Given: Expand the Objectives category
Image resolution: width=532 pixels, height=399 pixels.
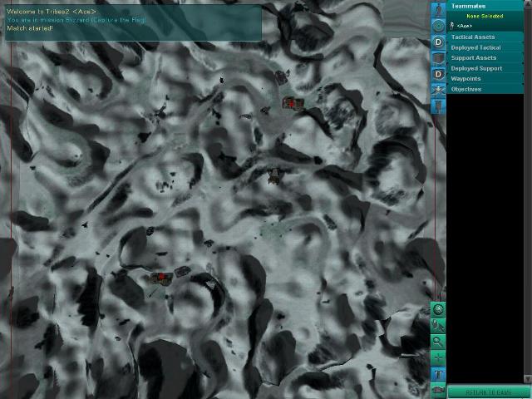Looking at the screenshot, I should coord(485,89).
